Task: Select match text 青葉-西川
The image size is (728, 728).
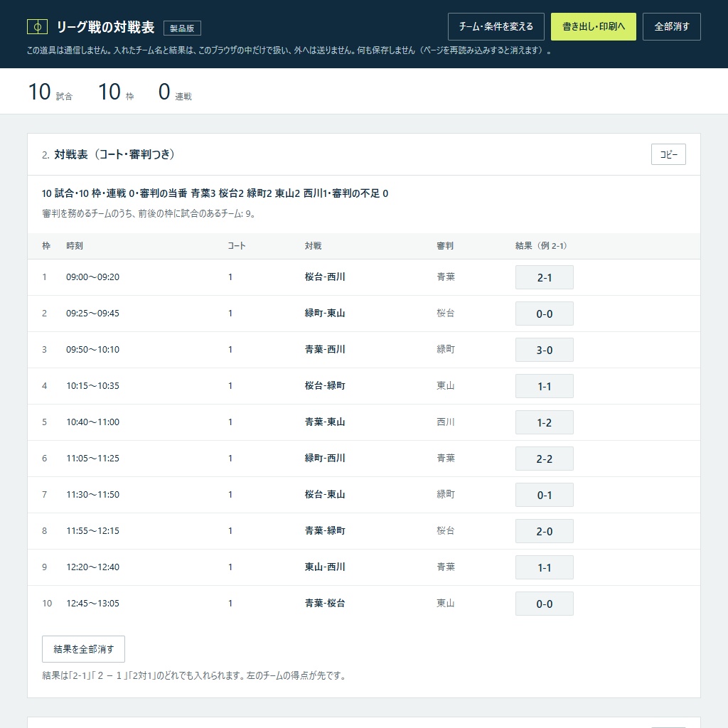Action: click(x=324, y=349)
